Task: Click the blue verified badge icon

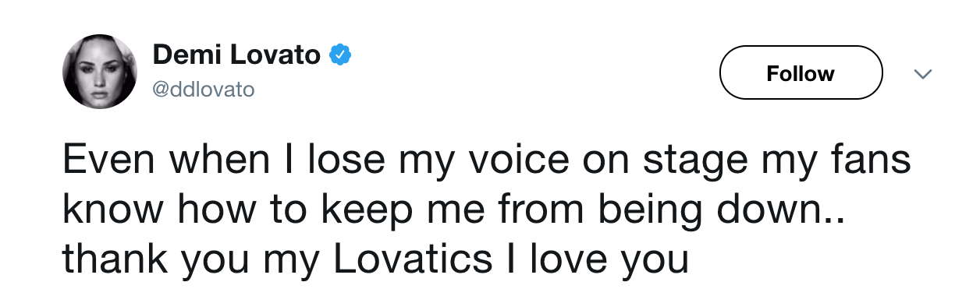Action: click(x=341, y=55)
